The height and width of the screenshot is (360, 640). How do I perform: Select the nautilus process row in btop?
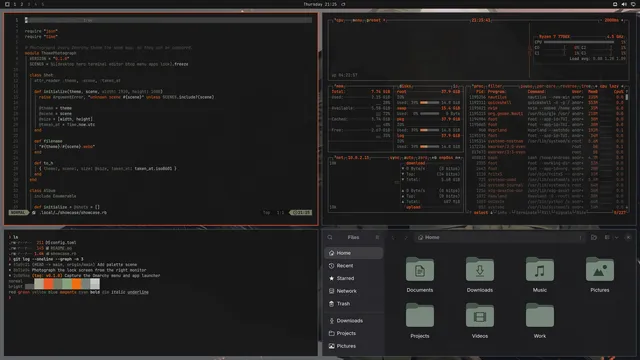click(547, 97)
